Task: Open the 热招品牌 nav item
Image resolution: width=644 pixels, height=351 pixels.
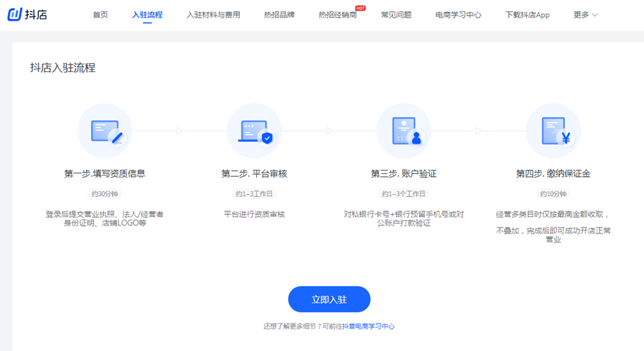Action: [279, 15]
